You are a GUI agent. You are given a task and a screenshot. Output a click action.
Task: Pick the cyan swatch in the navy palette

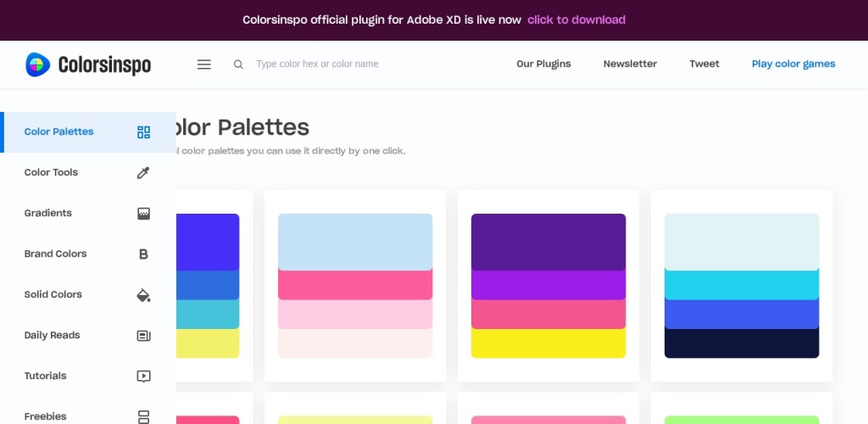(742, 285)
